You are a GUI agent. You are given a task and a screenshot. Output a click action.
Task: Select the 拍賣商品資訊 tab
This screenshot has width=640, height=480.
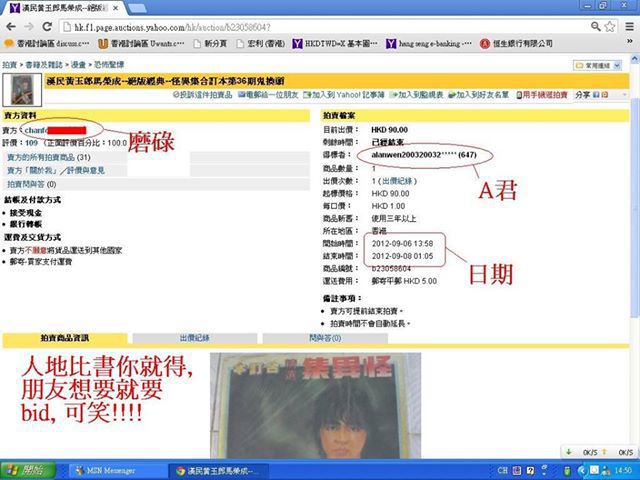click(x=65, y=338)
